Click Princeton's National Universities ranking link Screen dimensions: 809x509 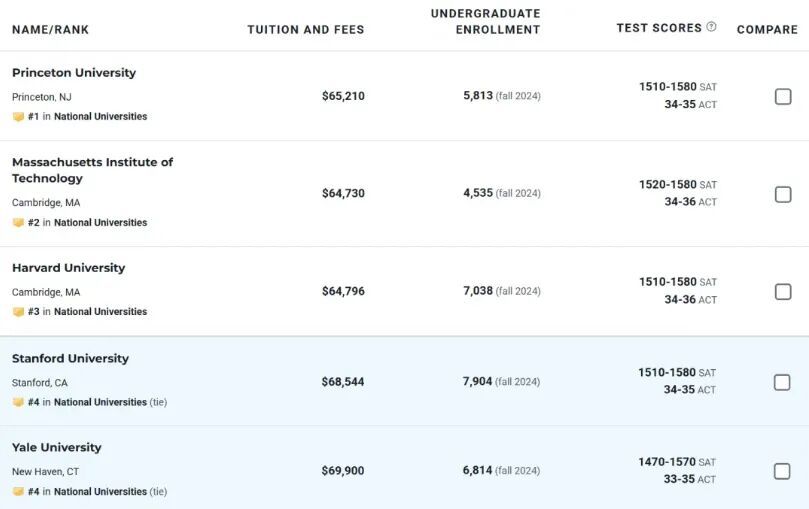tap(100, 117)
